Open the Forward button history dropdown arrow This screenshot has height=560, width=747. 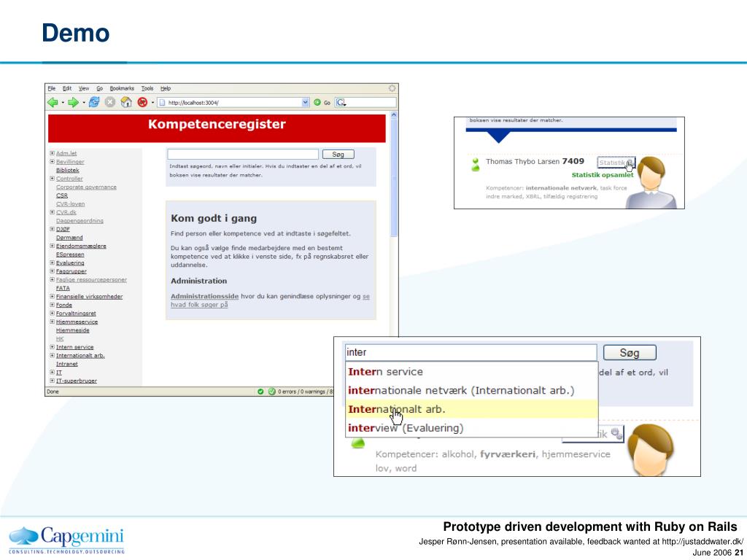coord(84,102)
